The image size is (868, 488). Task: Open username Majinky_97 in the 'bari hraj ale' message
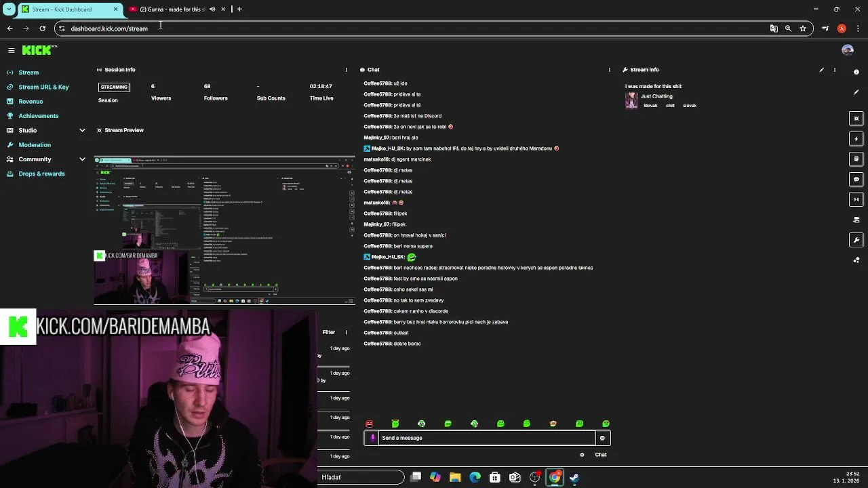[x=376, y=138]
